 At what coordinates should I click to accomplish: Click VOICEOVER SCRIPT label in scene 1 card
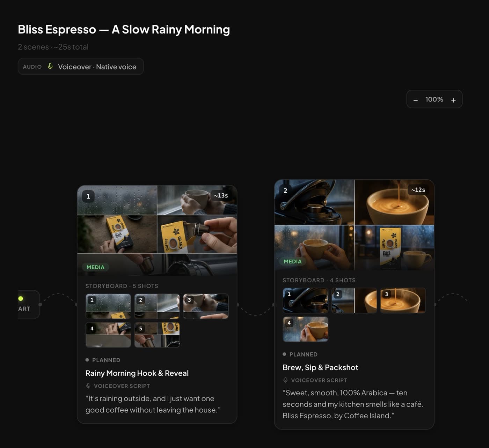[x=122, y=386]
